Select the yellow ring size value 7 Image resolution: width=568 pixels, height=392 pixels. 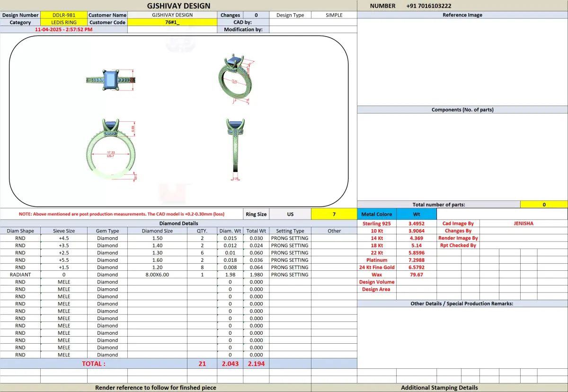(x=334, y=214)
